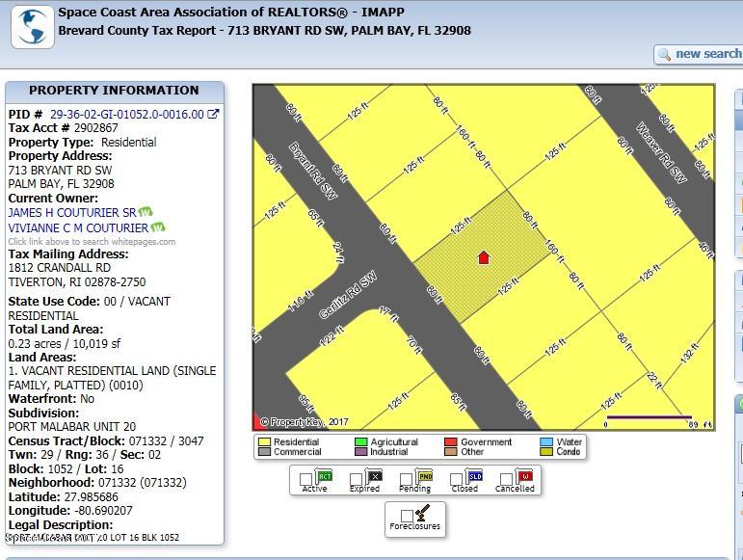
Task: Enable the Active listings checkbox
Action: click(306, 479)
